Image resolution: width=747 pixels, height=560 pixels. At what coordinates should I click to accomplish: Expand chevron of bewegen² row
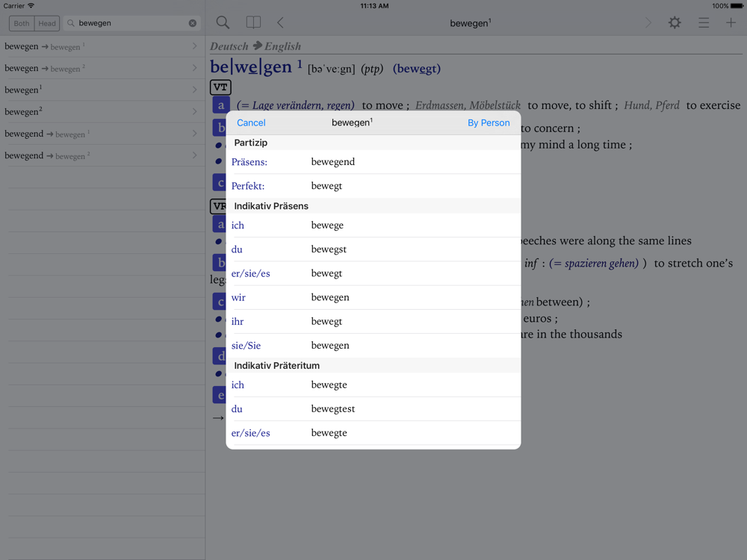tap(194, 111)
